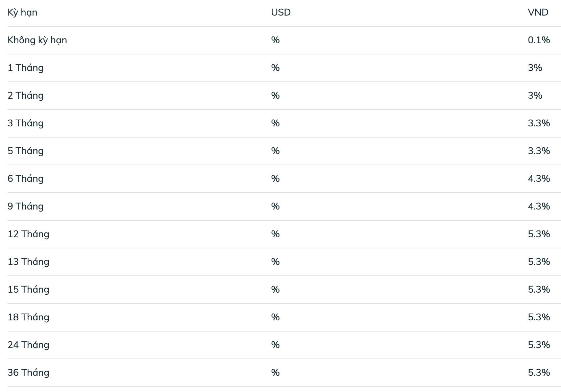Screen dimensions: 561x392
Task: Click the USD column header
Action: (x=281, y=13)
